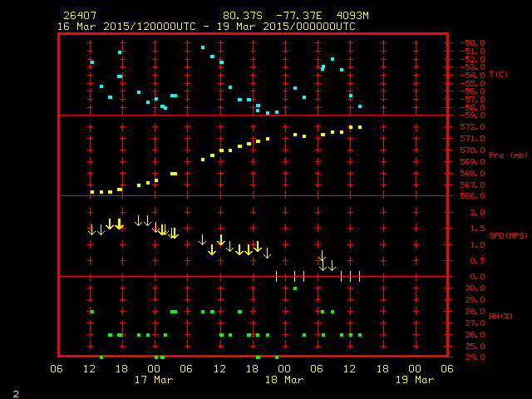Click the green humidity point at 30.0 level

295,288
